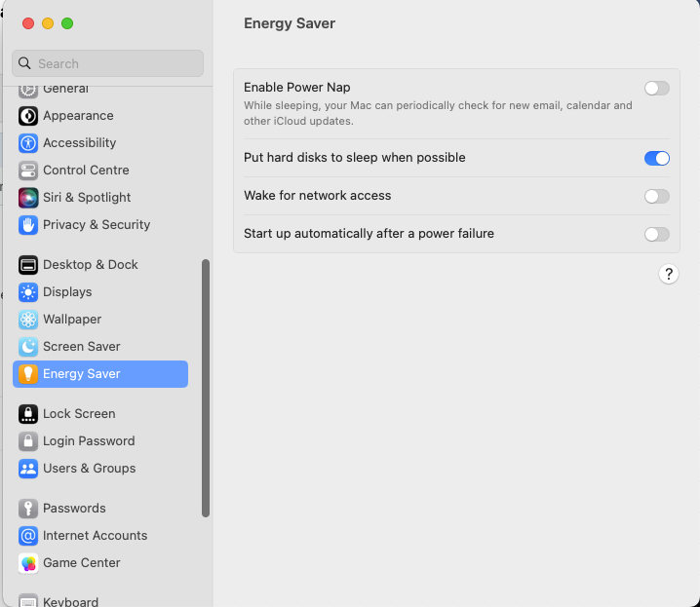Click the Game Center bubbles icon
This screenshot has height=607, width=700.
click(x=28, y=563)
